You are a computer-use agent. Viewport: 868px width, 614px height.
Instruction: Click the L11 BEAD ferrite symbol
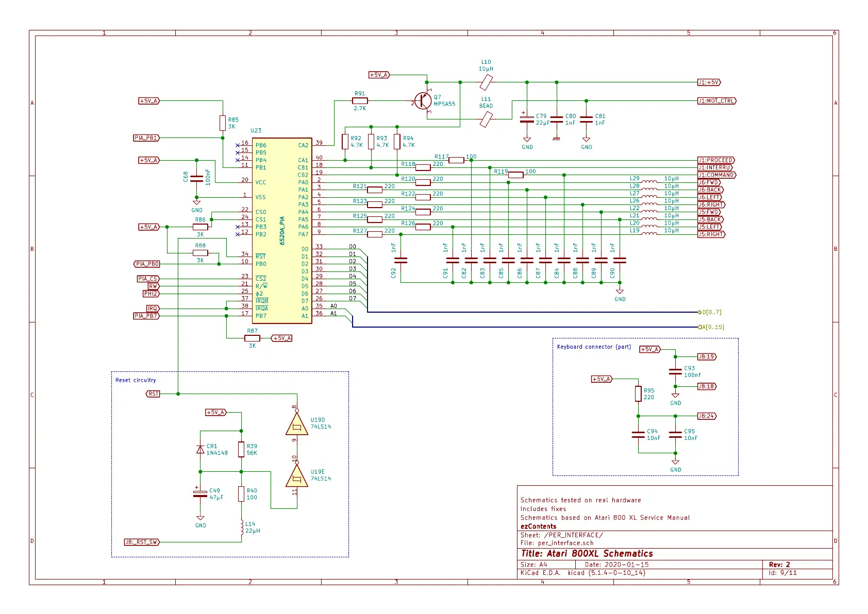(486, 120)
